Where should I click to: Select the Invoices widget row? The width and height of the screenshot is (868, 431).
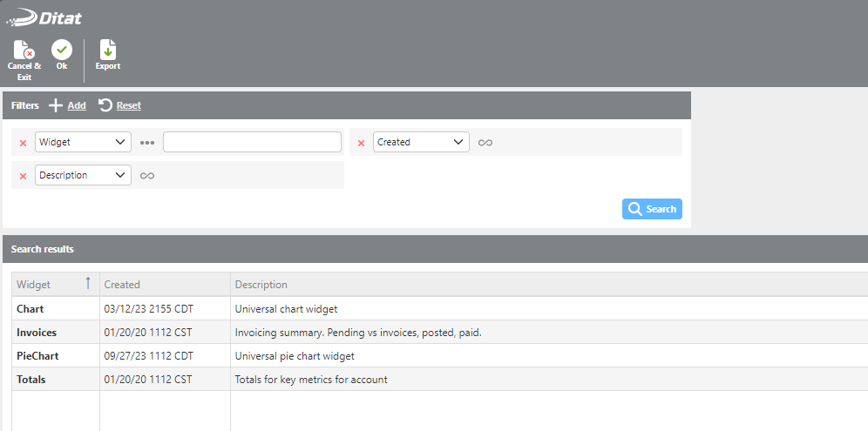click(36, 333)
